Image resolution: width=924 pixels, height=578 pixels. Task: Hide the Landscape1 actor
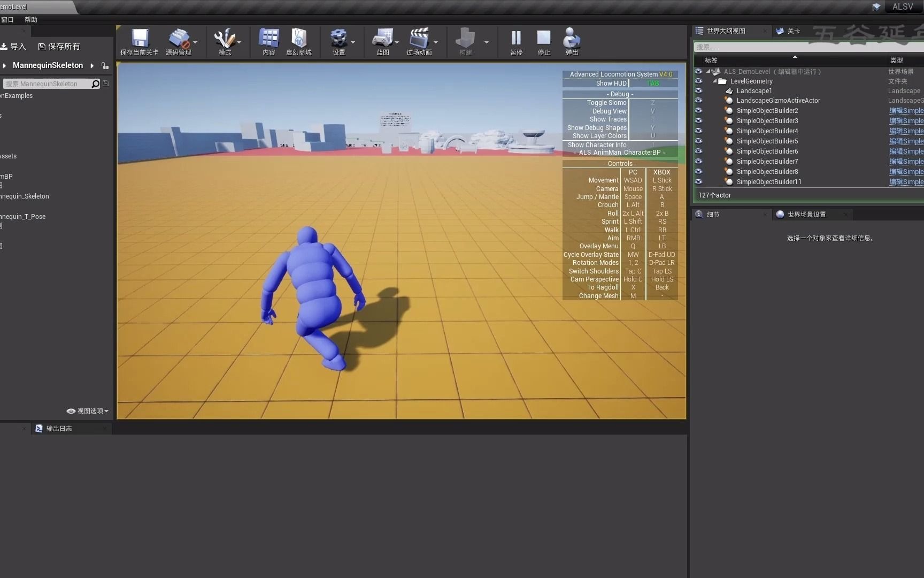coord(698,90)
